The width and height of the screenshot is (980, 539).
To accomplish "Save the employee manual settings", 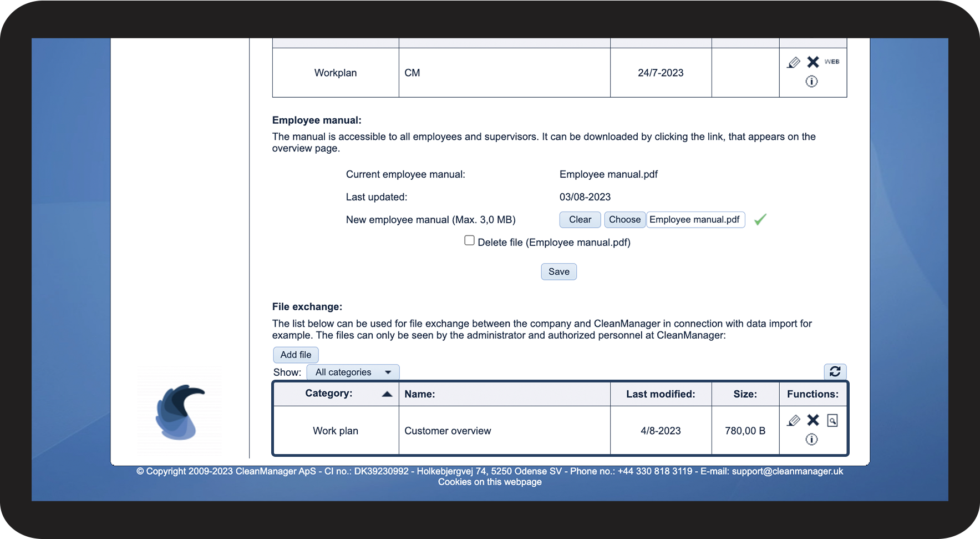I will [559, 272].
